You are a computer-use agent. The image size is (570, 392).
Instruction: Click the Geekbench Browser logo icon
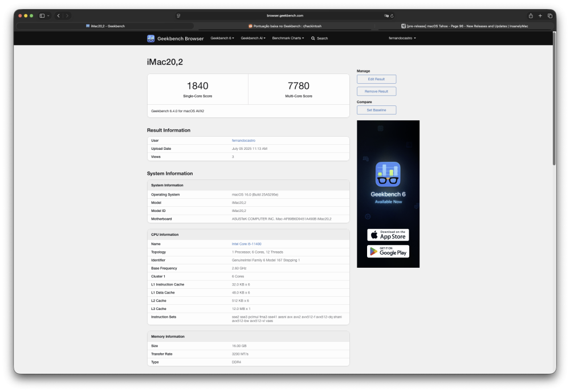click(x=150, y=39)
